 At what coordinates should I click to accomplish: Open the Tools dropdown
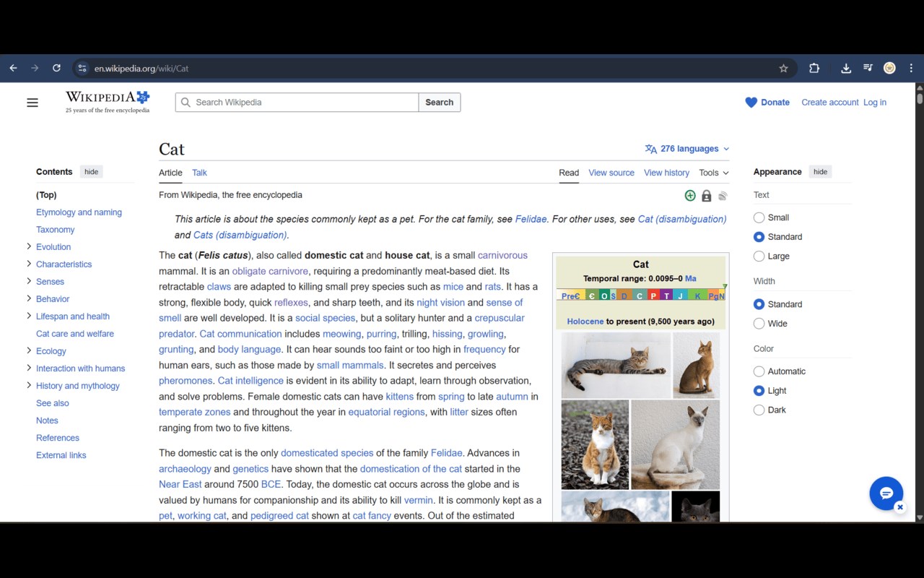pos(714,173)
